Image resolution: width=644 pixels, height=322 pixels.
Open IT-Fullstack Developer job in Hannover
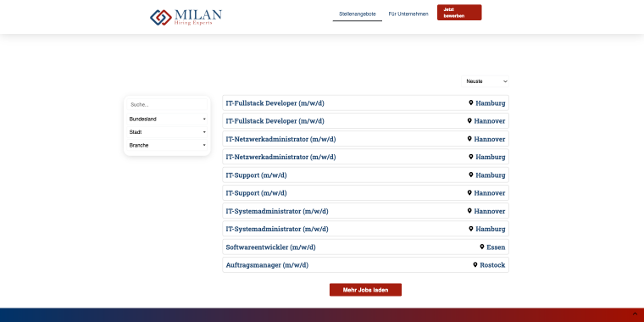click(365, 121)
